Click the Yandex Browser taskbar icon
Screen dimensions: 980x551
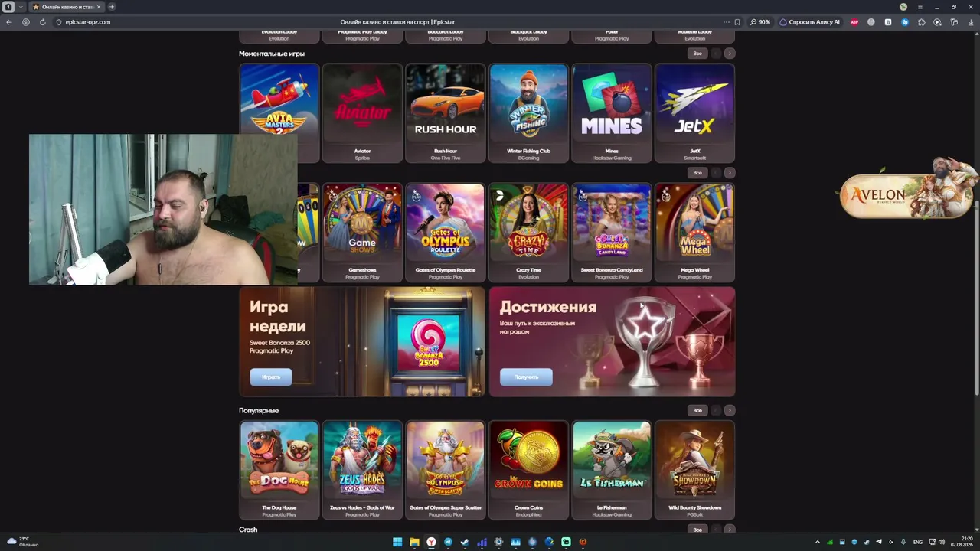(431, 542)
